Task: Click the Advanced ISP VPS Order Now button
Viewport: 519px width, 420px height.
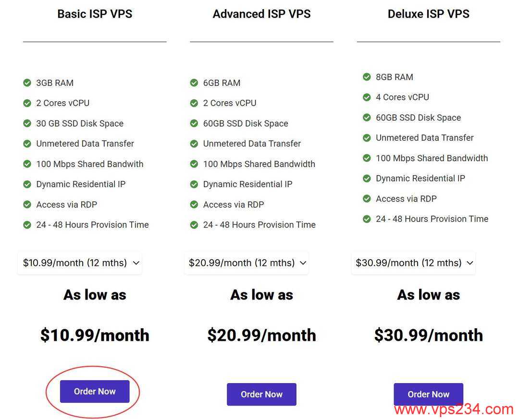Action: click(x=261, y=394)
